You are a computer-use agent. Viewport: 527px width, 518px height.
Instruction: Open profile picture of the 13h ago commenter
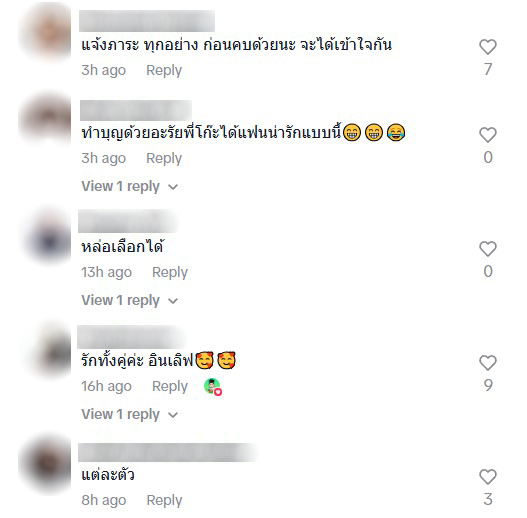coord(47,237)
